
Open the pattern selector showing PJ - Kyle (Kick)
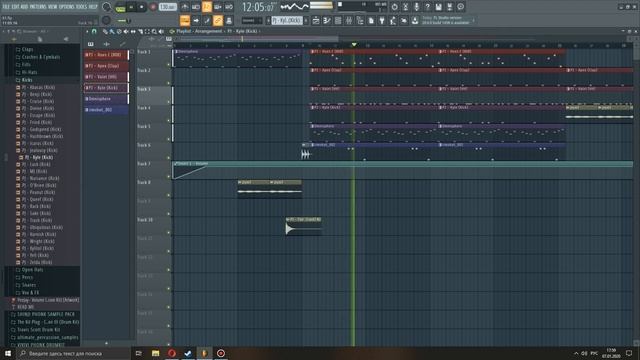[x=287, y=20]
